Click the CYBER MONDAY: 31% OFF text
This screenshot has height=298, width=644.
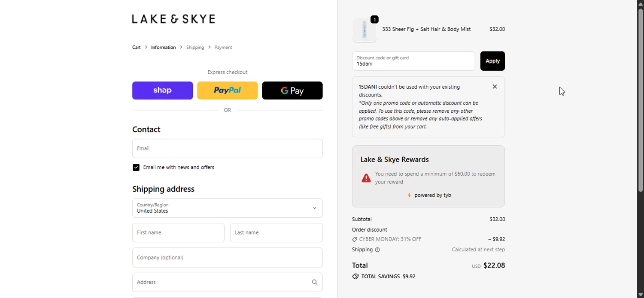[x=390, y=239]
